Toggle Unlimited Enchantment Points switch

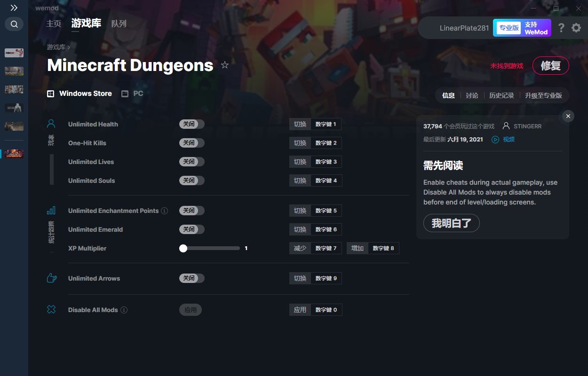coord(192,211)
